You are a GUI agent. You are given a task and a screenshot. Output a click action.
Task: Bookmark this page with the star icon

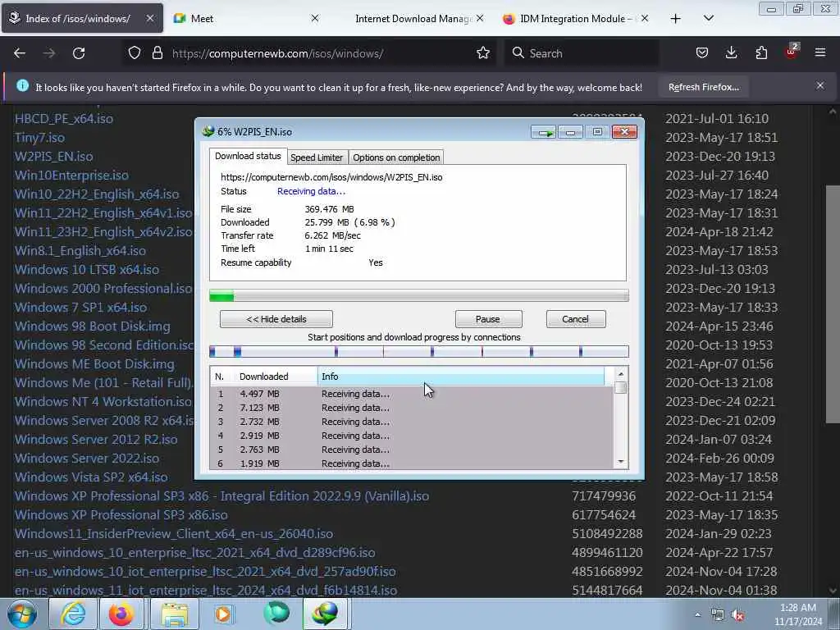tap(483, 53)
